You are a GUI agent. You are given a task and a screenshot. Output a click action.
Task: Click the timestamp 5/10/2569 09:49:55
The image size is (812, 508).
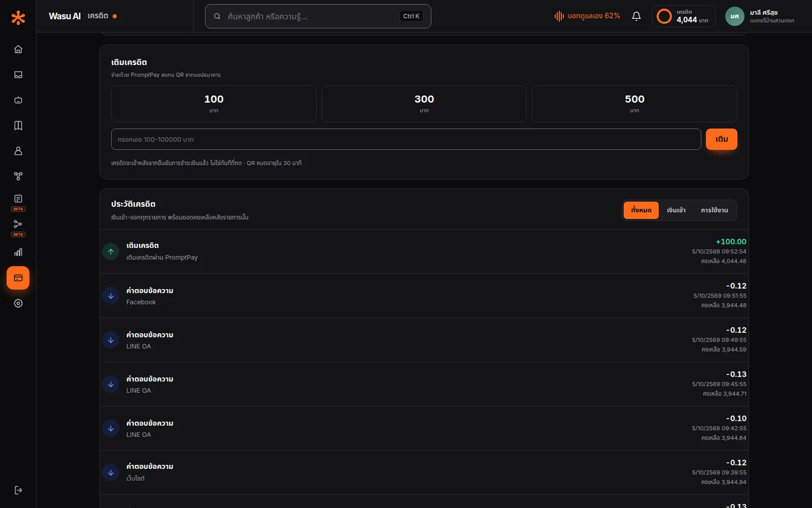(x=719, y=340)
